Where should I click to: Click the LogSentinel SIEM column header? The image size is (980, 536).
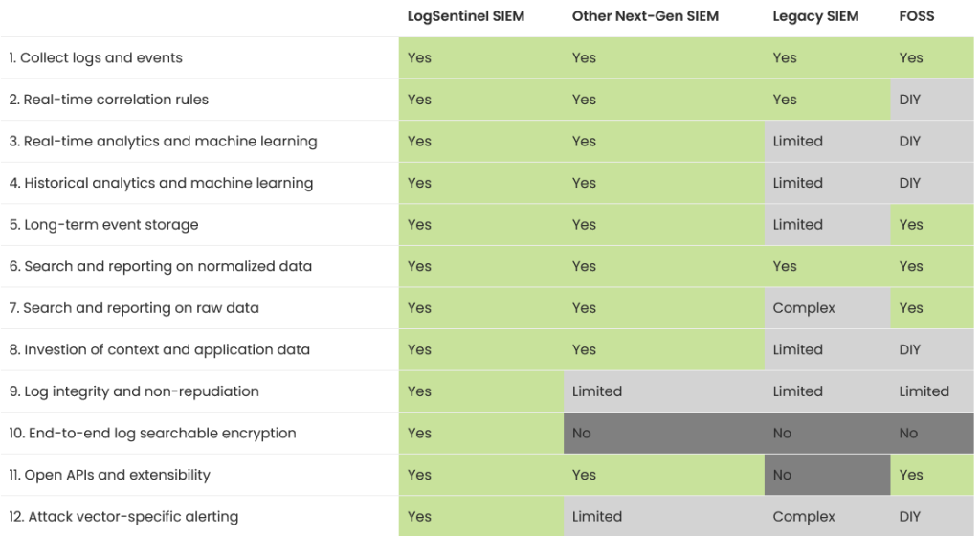[x=466, y=16]
